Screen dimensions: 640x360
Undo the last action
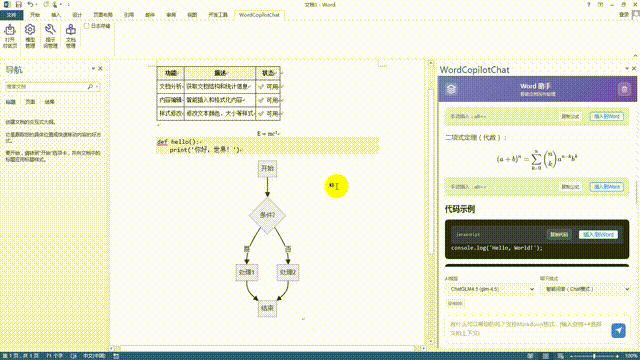tap(30, 4)
